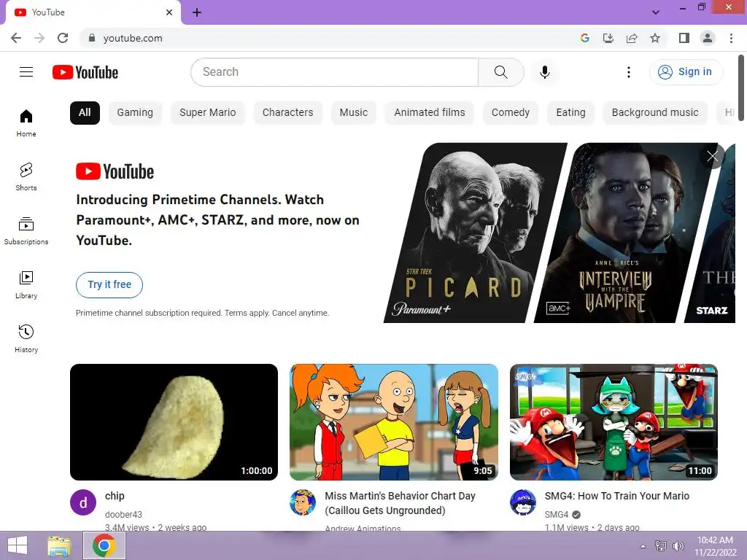Image resolution: width=747 pixels, height=560 pixels.
Task: Open SMG4 channel name link
Action: coord(557,514)
